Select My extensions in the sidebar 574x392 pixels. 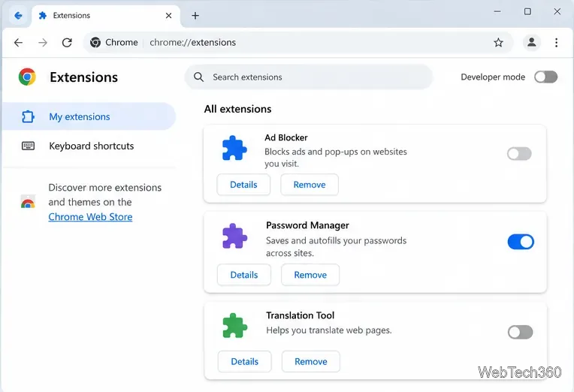pos(89,116)
